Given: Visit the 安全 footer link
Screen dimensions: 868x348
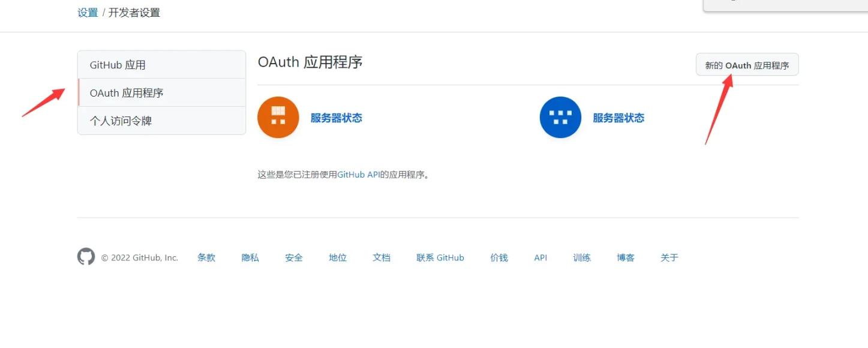Looking at the screenshot, I should tap(294, 257).
